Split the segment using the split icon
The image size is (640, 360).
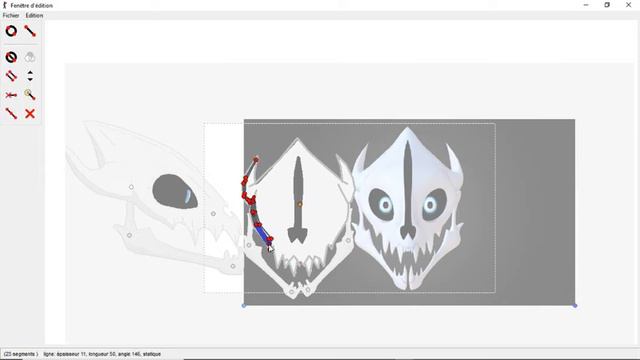pos(11,95)
